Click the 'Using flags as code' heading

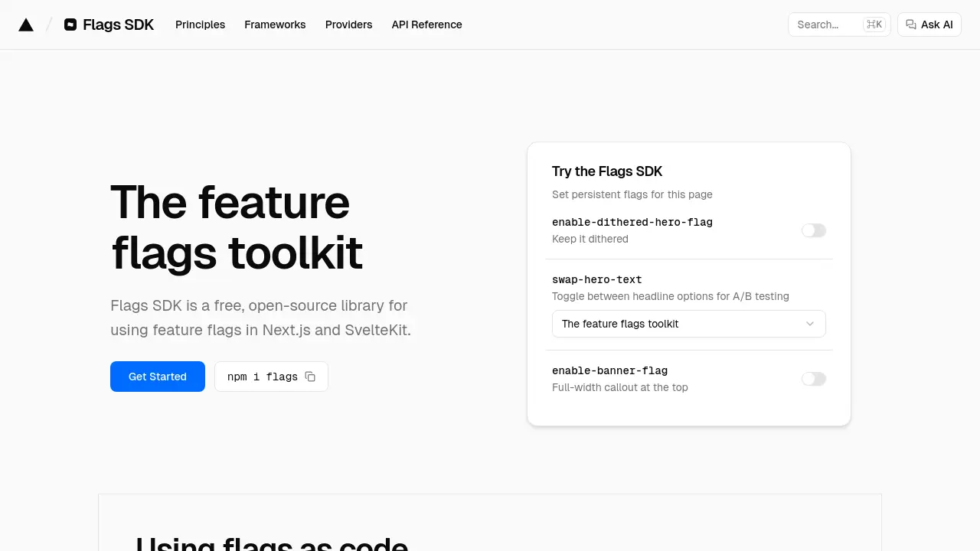(x=272, y=543)
